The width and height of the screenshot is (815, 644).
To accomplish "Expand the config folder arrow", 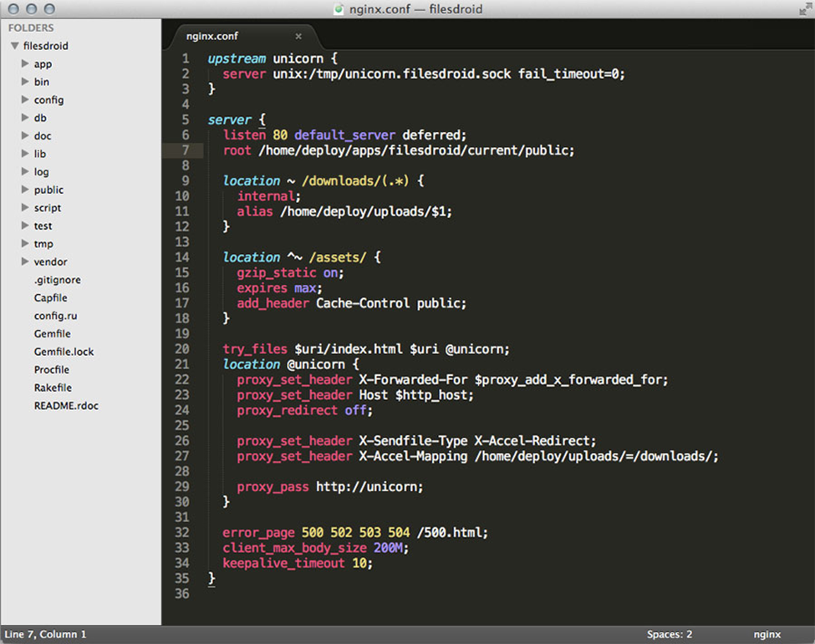I will [25, 99].
